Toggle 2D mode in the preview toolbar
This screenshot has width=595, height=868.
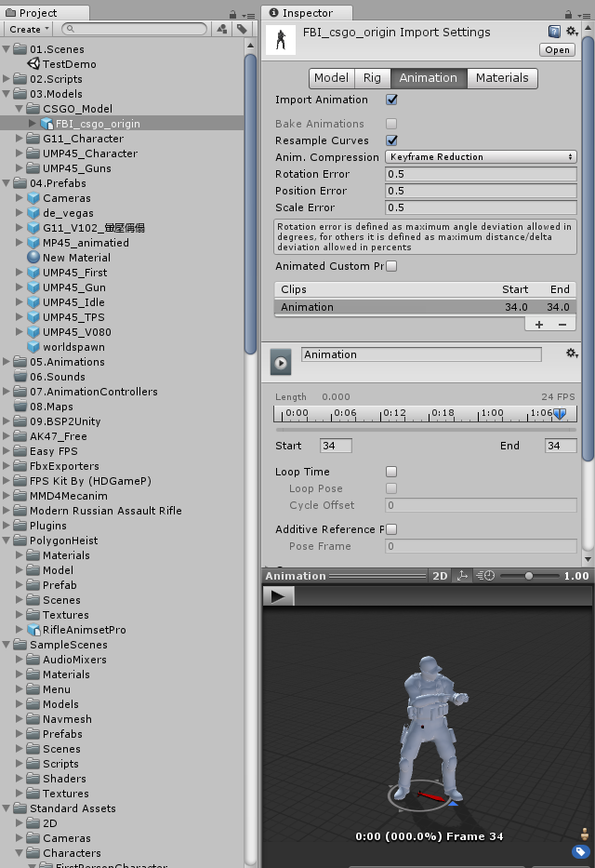point(440,576)
